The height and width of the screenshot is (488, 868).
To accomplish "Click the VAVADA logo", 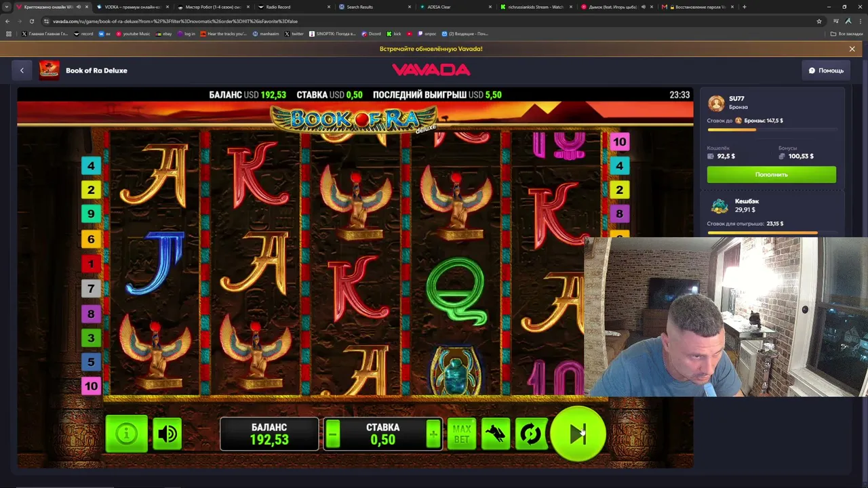I will (x=431, y=70).
